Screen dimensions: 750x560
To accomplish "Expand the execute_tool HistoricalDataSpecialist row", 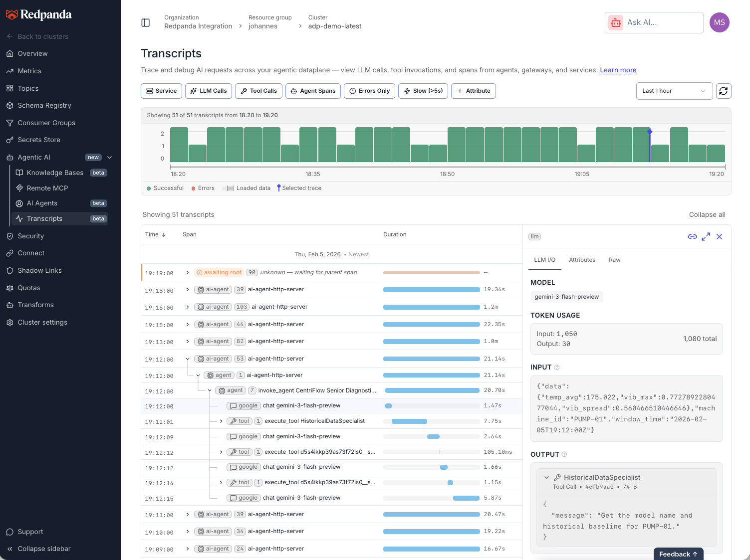I will (221, 421).
